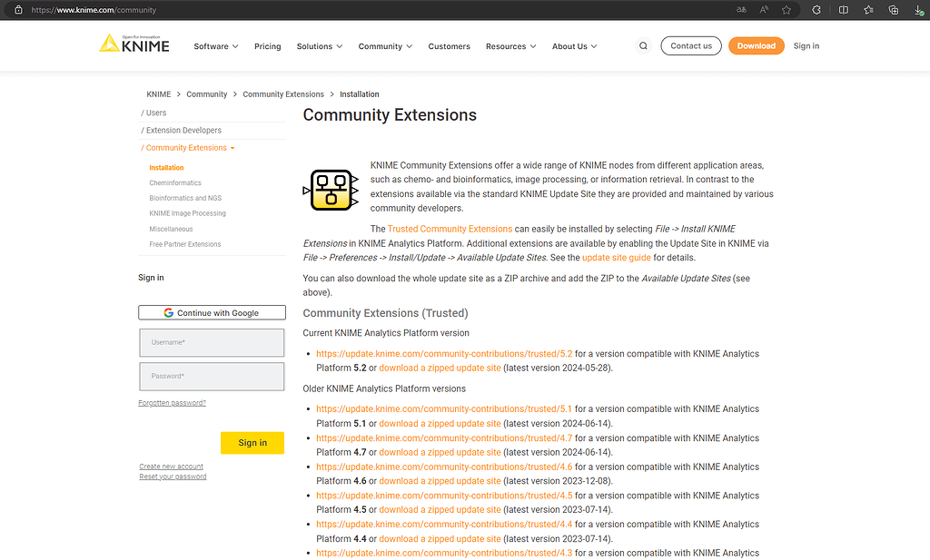Open the trusted/4.3 update site URL
This screenshot has width=930, height=560.
coord(444,553)
